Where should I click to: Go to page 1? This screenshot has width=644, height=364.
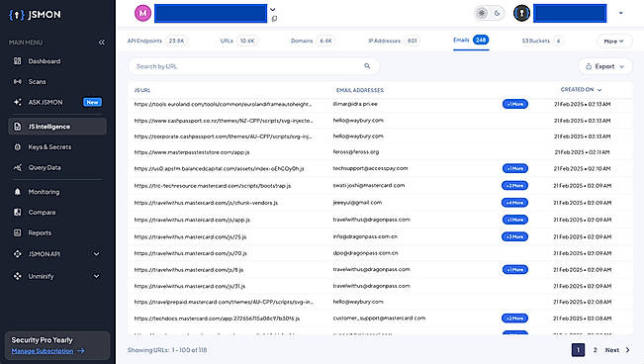click(578, 350)
